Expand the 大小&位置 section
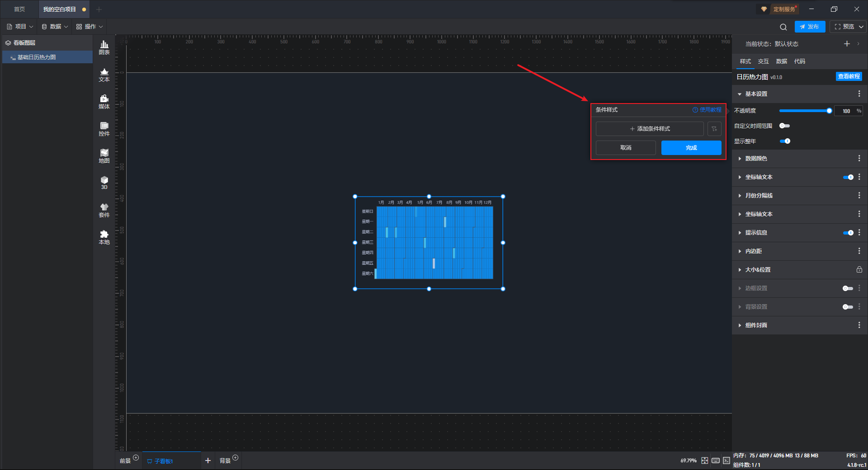 [740, 270]
